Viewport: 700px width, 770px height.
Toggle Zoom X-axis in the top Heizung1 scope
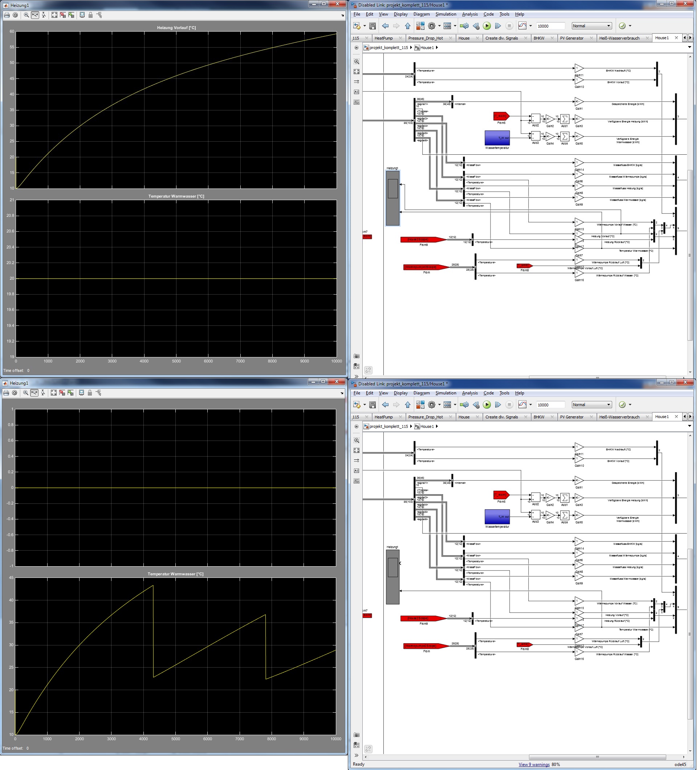(35, 15)
